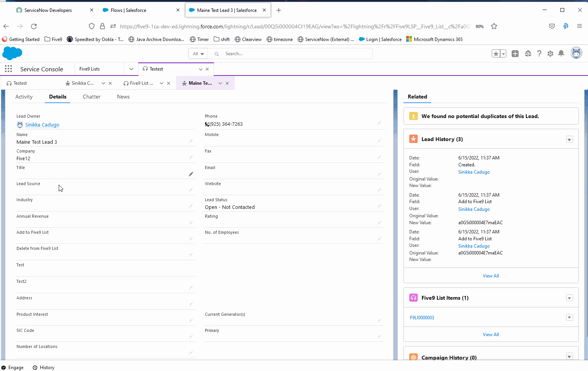This screenshot has width=588, height=371.
Task: Open the Engage utility bar item
Action: (12, 368)
